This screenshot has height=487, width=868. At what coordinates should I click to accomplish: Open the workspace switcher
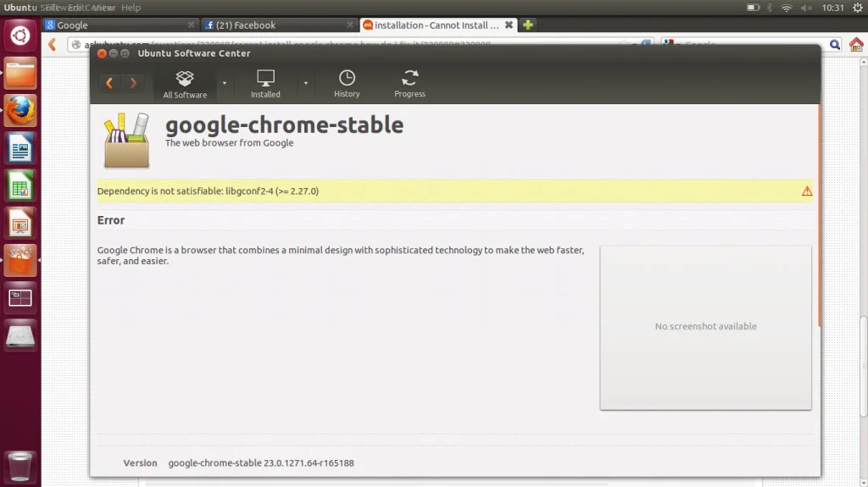[x=20, y=298]
